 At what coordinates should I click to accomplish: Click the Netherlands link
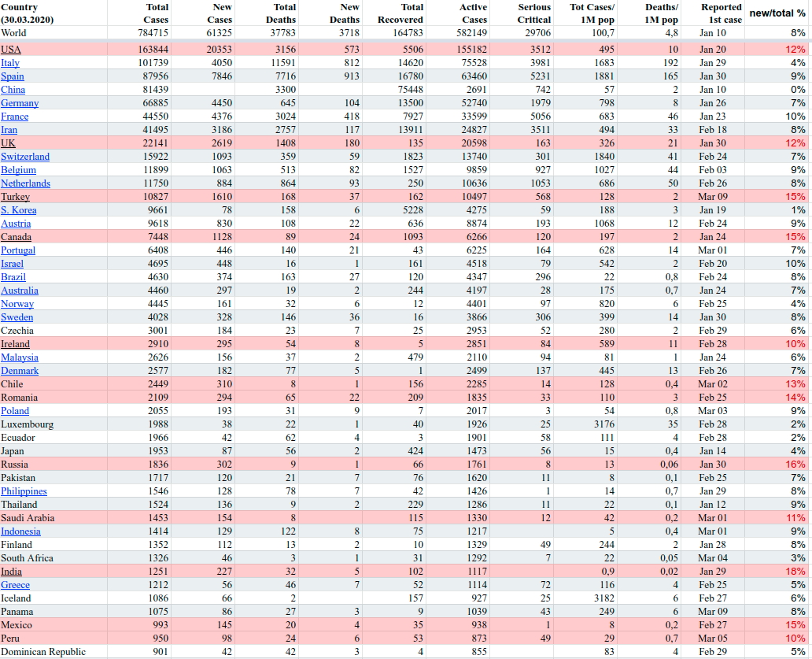click(25, 183)
